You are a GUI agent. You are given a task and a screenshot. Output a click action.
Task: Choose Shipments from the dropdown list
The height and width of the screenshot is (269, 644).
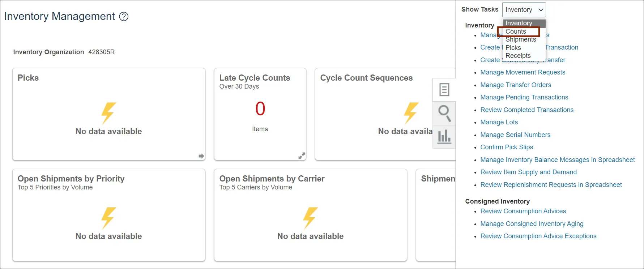click(x=521, y=39)
